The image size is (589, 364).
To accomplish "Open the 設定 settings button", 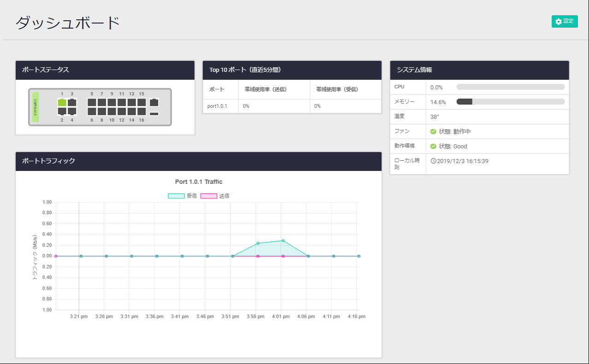I will [x=565, y=22].
